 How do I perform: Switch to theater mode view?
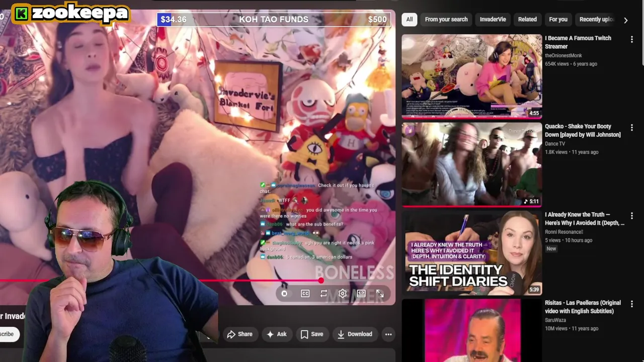(x=361, y=294)
